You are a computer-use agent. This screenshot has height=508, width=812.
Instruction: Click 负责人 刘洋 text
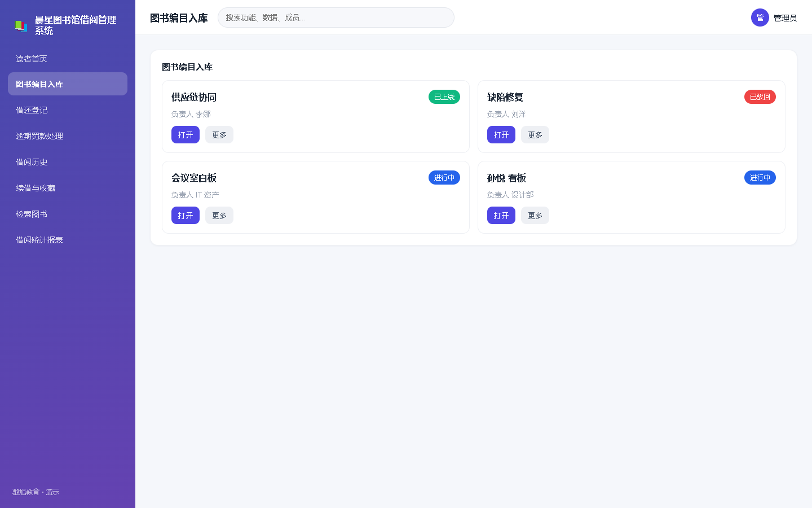[x=506, y=114]
